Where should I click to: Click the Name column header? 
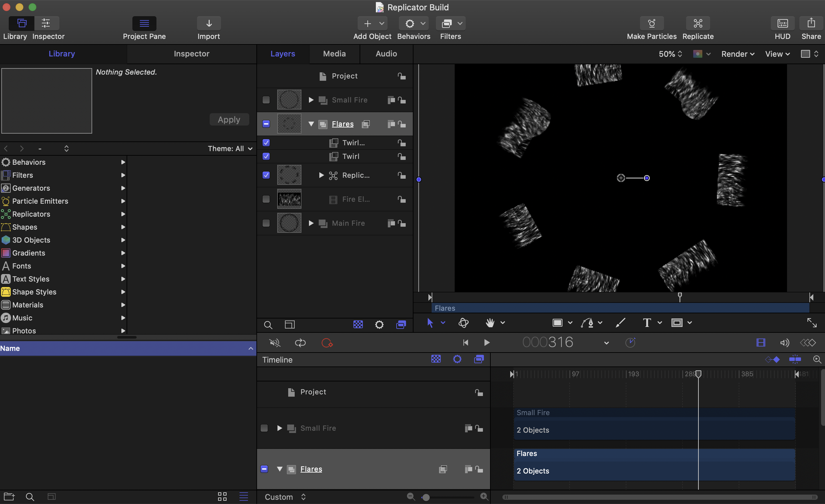tap(128, 348)
